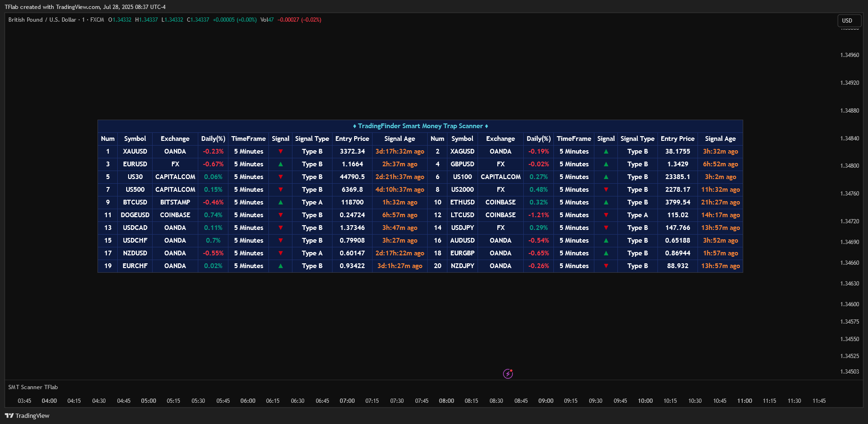Click the FXCM exchange label in chart legend
The height and width of the screenshot is (424, 868).
97,20
